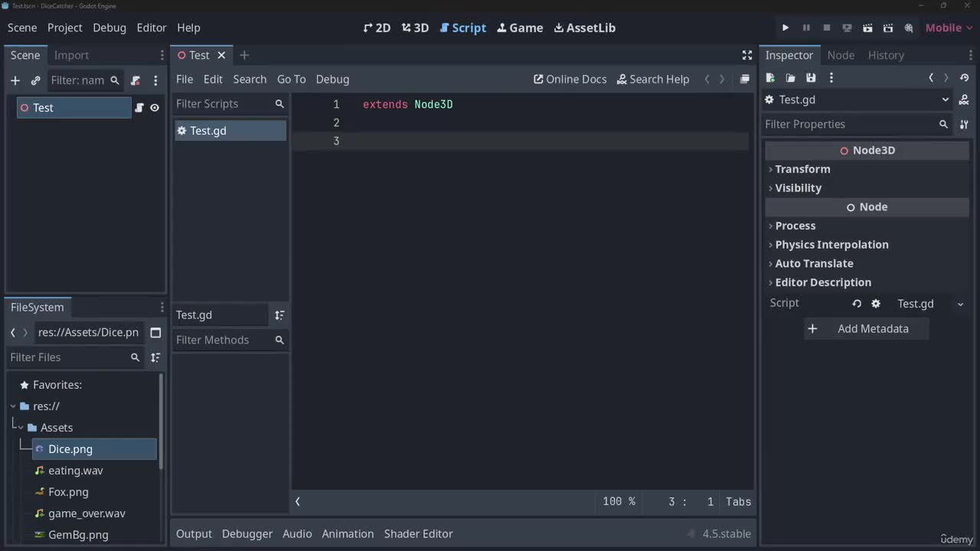Add a new scene tab with plus
Viewport: 980px width, 551px height.
tap(244, 55)
